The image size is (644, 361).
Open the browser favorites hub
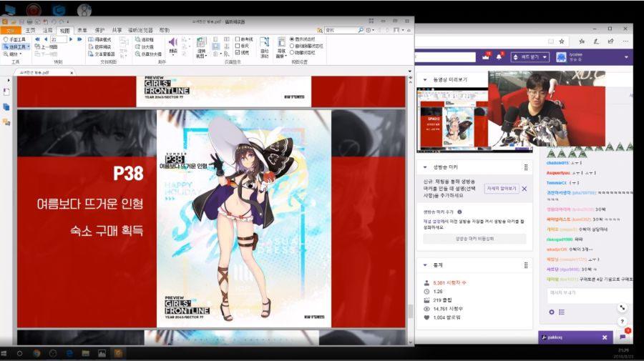pyautogui.click(x=582, y=41)
